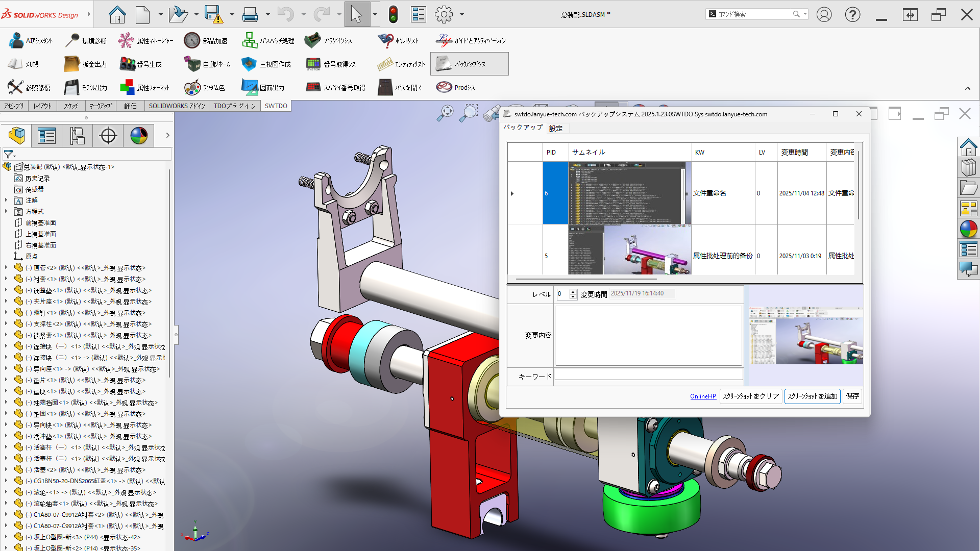Click the AIアシスタント toolbar icon

[x=16, y=40]
